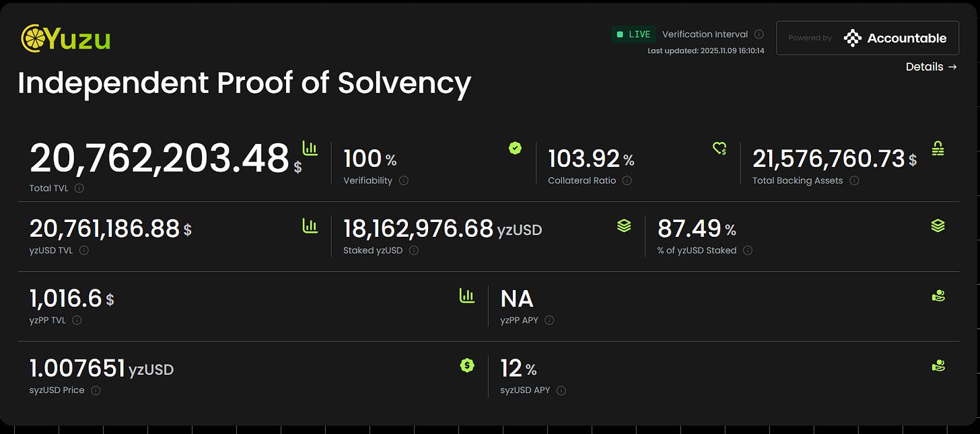The image size is (980, 434).
Task: Open info tooltip for Verification Interval
Action: pyautogui.click(x=759, y=34)
